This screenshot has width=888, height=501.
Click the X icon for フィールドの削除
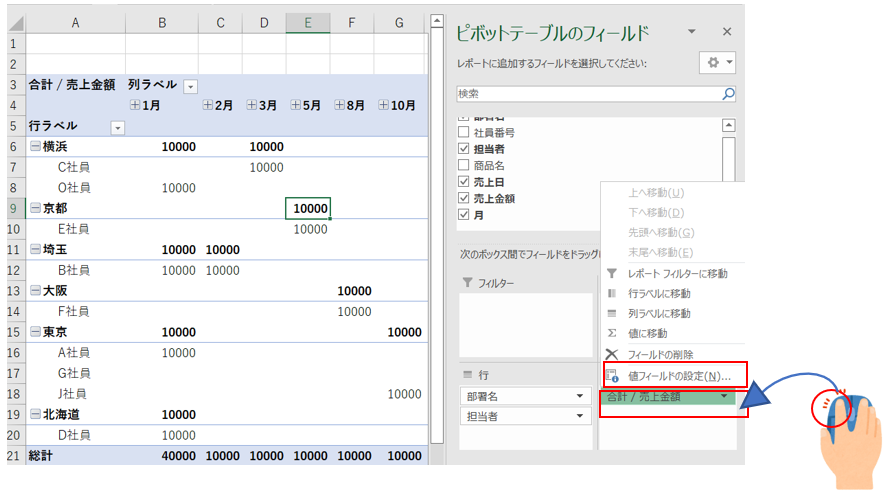click(x=612, y=354)
